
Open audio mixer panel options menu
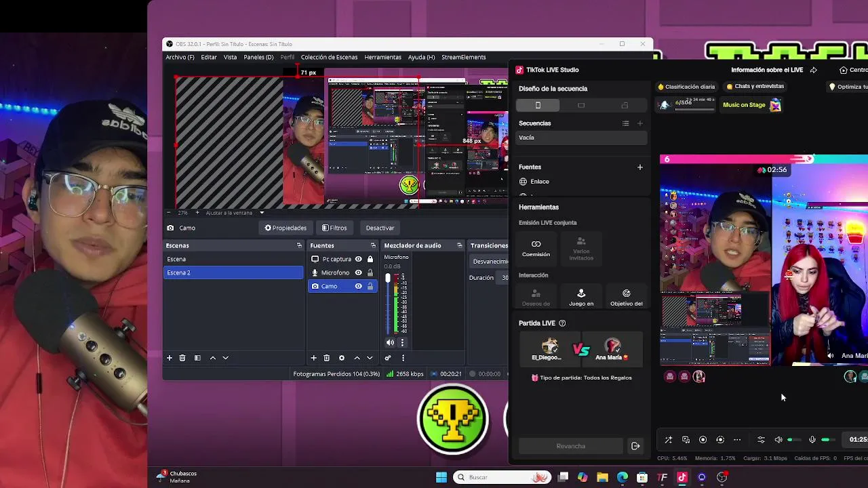(x=403, y=358)
